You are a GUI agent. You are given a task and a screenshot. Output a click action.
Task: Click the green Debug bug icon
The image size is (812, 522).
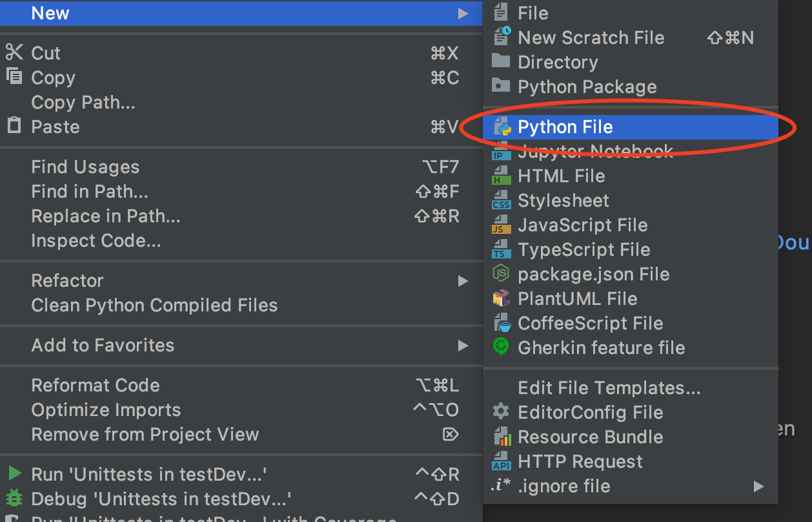[x=14, y=499]
